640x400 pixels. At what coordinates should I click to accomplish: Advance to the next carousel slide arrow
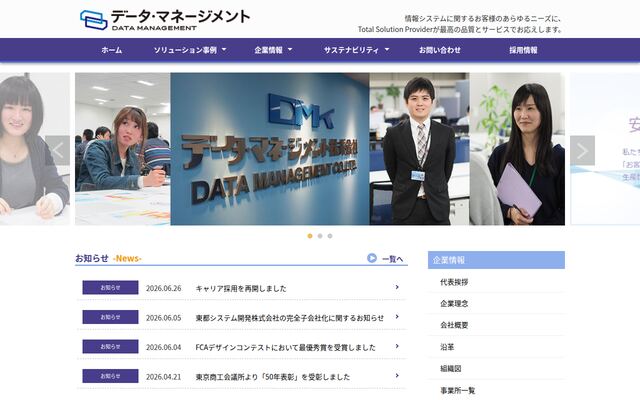tap(582, 150)
